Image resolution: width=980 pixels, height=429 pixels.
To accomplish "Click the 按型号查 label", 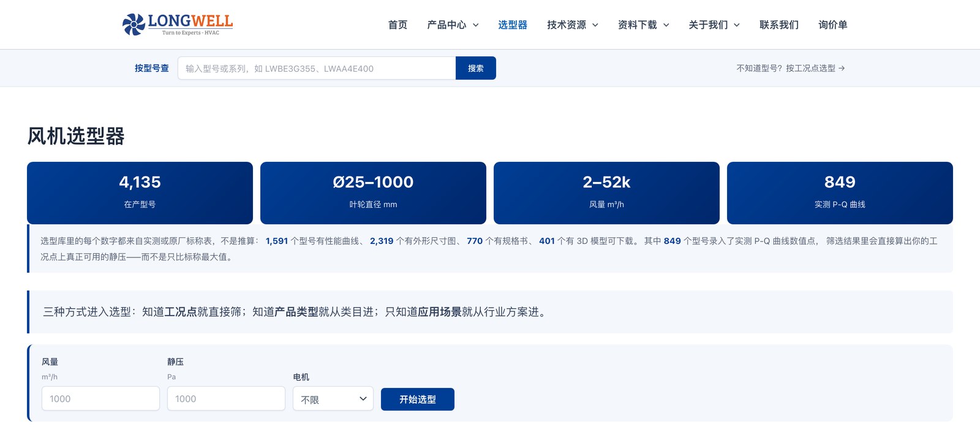I will click(x=152, y=68).
